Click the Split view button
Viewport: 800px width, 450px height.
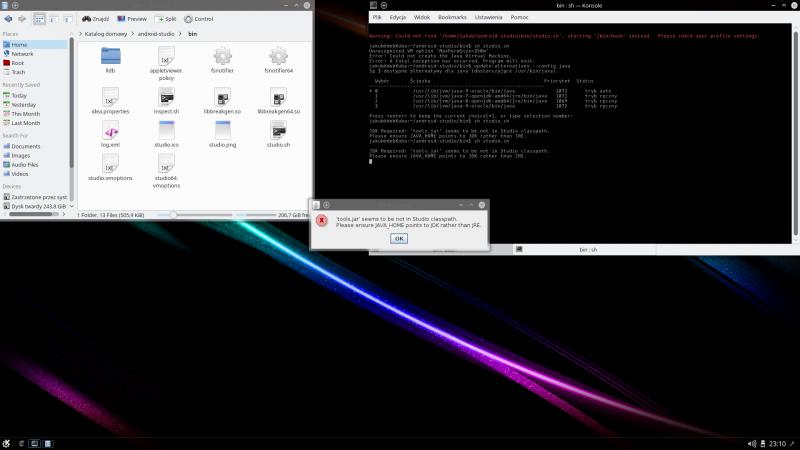click(x=166, y=18)
